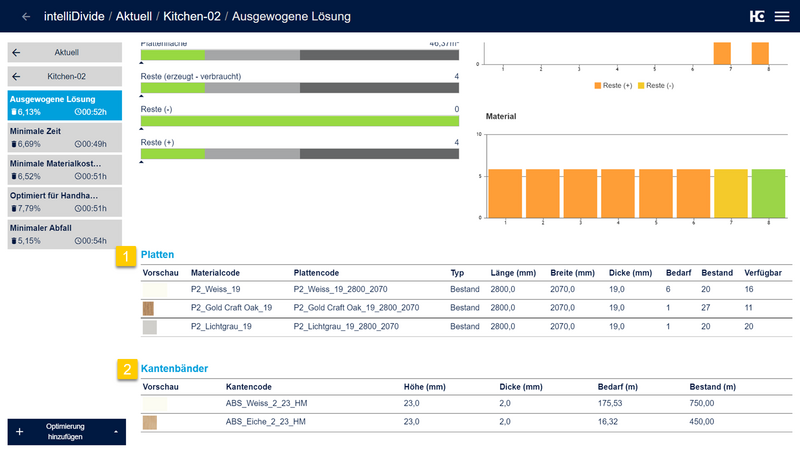
Task: Expand the Optimierung hinzufügen caret menu
Action: (114, 432)
